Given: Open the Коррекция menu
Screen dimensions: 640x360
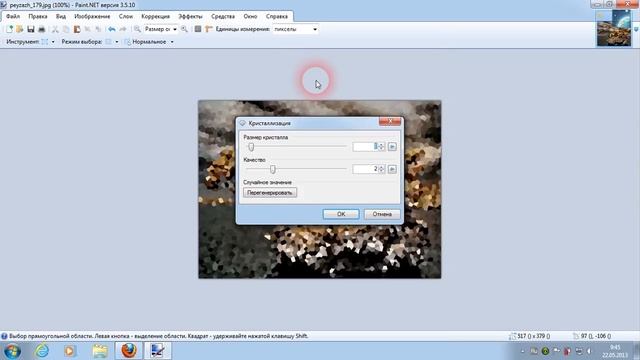Looking at the screenshot, I should [156, 16].
